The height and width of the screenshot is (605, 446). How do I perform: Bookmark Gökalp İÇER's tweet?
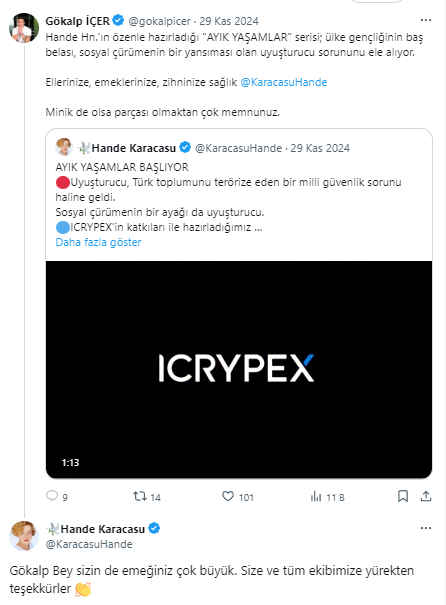coord(403,496)
